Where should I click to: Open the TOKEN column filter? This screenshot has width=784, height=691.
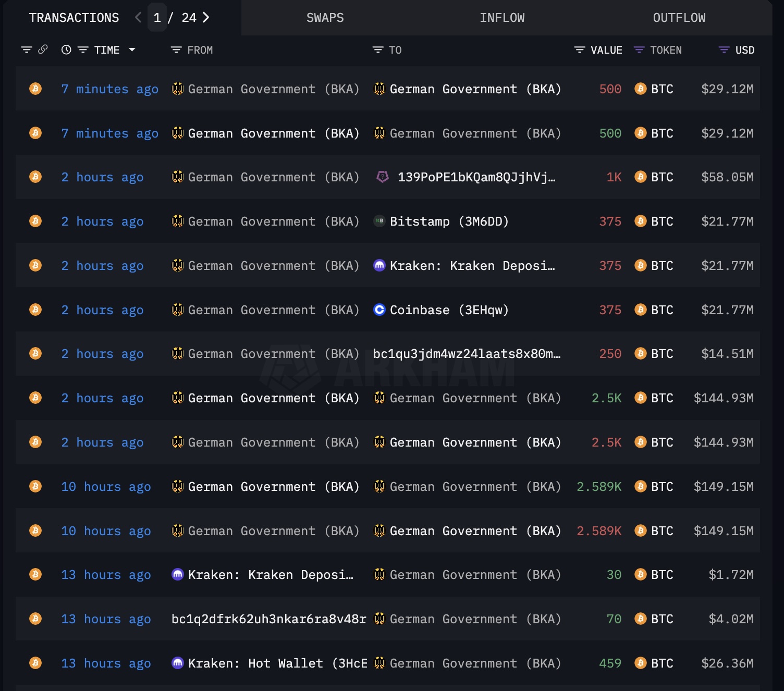coord(639,50)
